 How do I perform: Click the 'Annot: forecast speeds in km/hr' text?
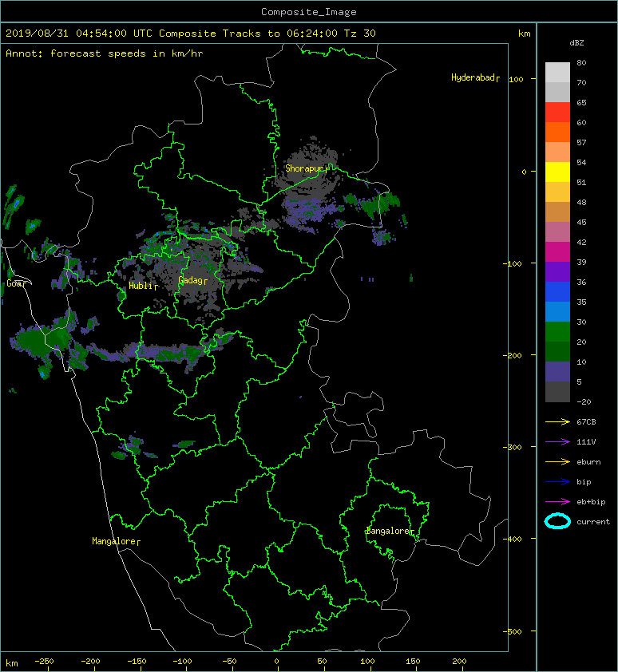105,53
